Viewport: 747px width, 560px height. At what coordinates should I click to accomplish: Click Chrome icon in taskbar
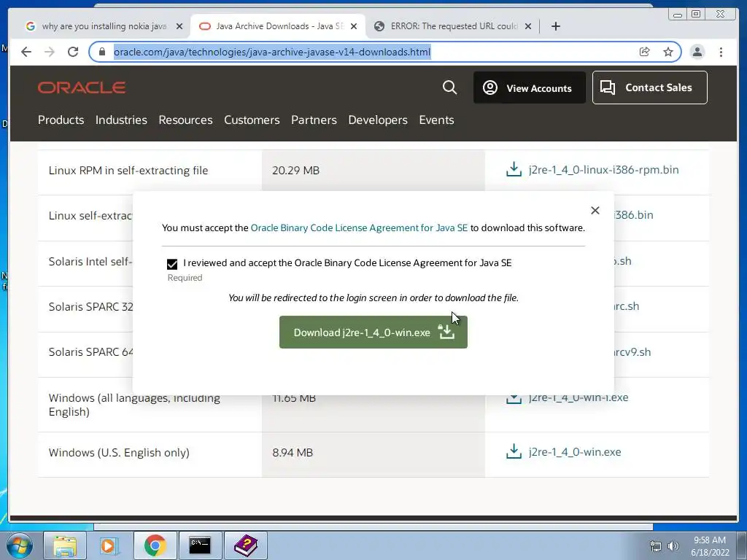coord(155,545)
